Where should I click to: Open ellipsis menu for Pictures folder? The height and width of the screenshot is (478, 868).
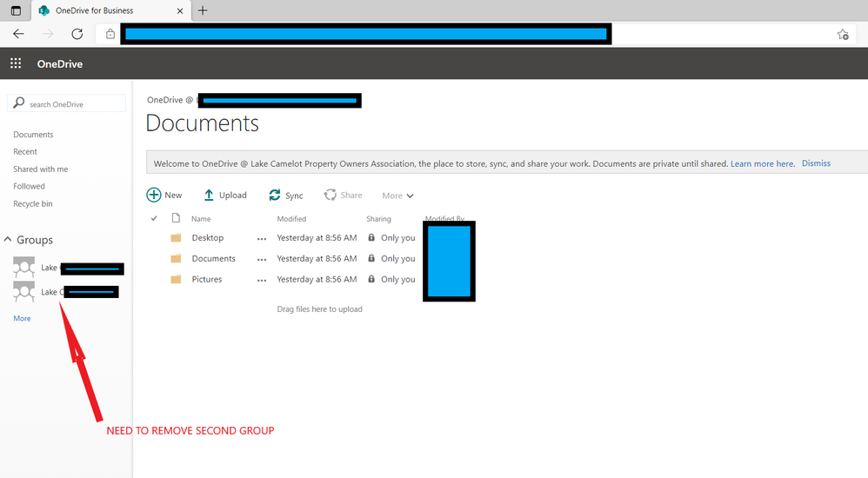pos(262,281)
